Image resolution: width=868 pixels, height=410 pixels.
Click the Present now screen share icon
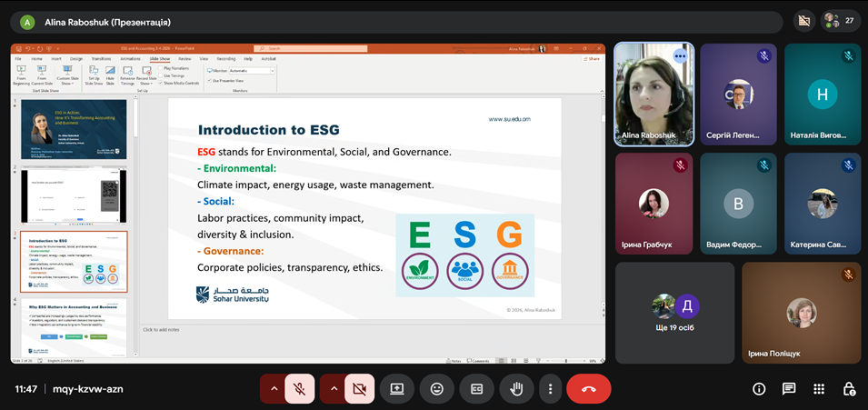(397, 389)
